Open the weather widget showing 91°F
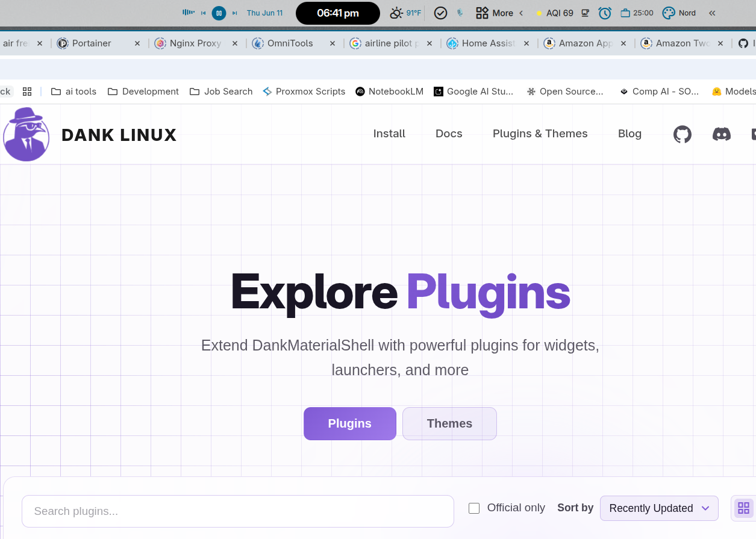This screenshot has height=539, width=756. tap(405, 13)
